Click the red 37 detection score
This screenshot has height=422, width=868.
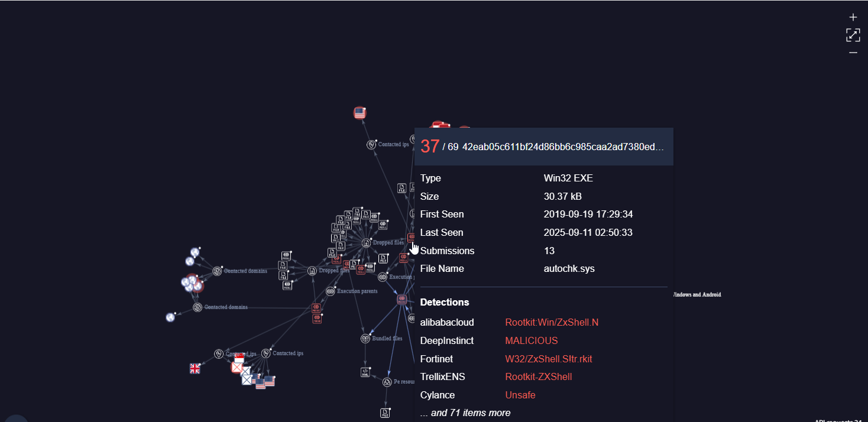tap(430, 146)
